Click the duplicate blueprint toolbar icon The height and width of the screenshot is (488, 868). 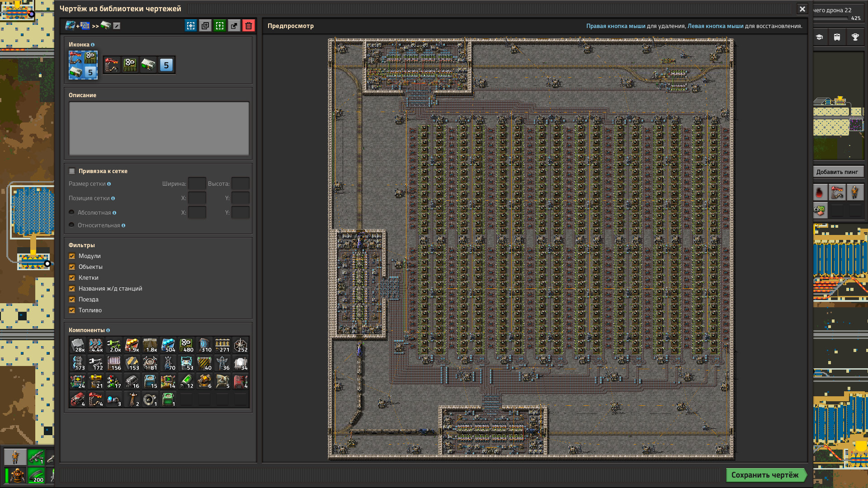point(205,26)
